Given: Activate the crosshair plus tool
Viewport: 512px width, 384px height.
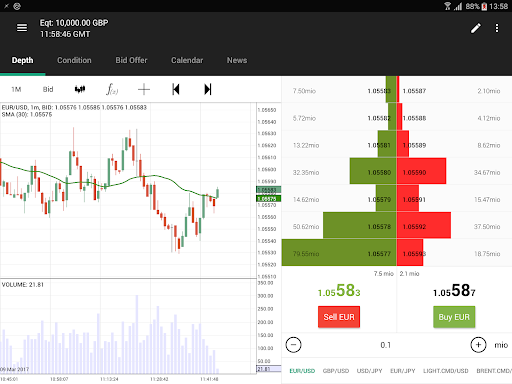Looking at the screenshot, I should coord(144,89).
